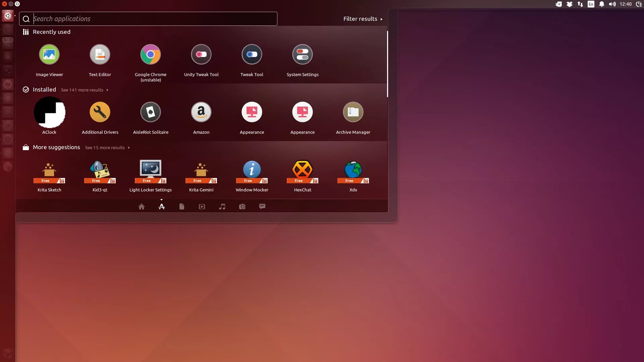Switch to the Files lens tab
Image resolution: width=644 pixels, height=362 pixels.
182,207
